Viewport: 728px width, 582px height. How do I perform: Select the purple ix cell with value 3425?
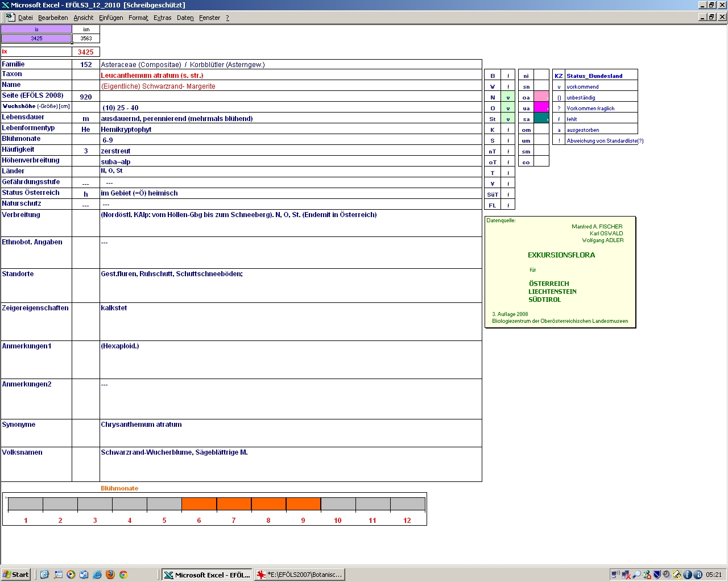36,38
